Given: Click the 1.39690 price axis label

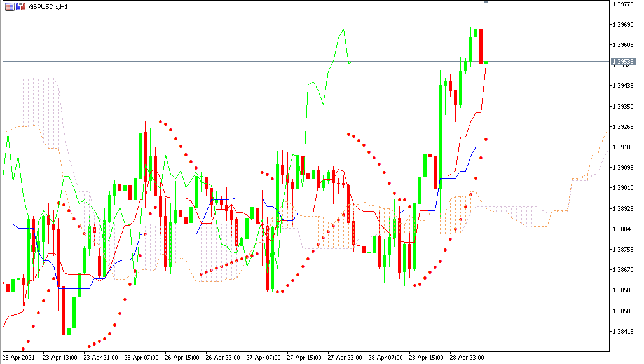Looking at the screenshot, I should [623, 25].
